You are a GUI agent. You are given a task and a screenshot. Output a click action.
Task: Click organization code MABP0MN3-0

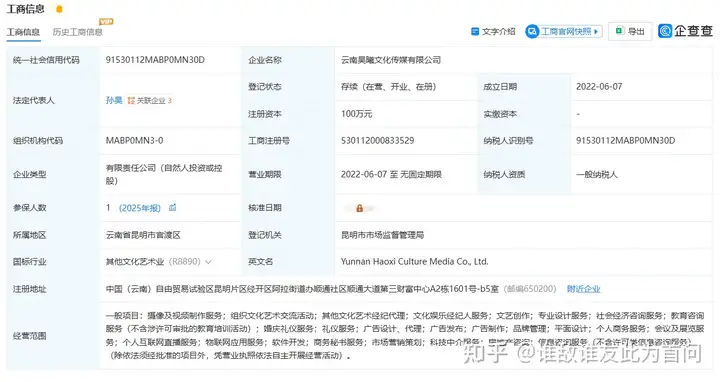(x=135, y=140)
